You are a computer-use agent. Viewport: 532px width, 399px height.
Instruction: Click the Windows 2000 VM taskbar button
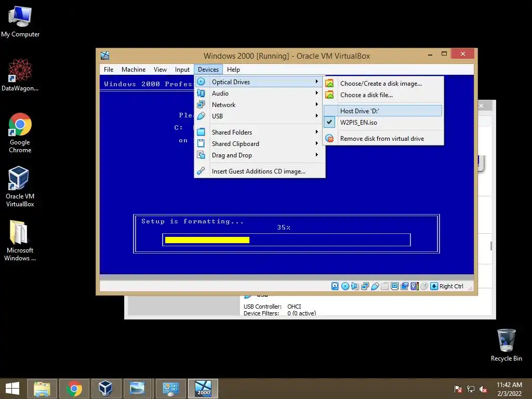tap(203, 389)
